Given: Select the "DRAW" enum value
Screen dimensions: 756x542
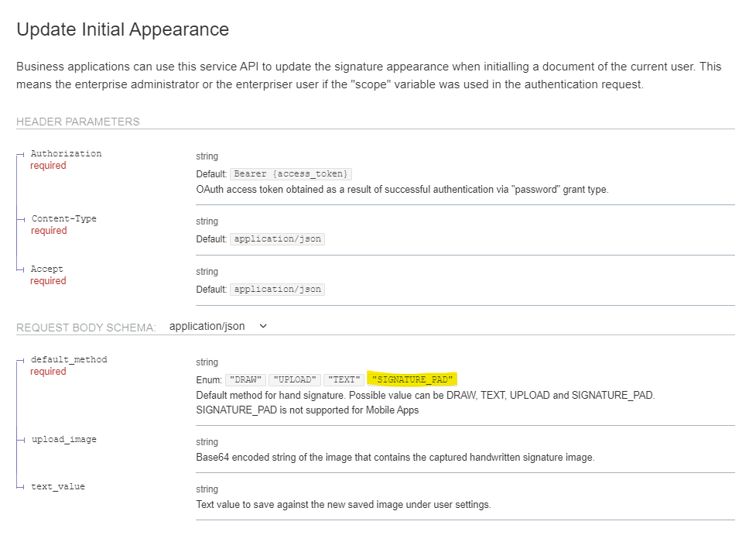Looking at the screenshot, I should 246,379.
